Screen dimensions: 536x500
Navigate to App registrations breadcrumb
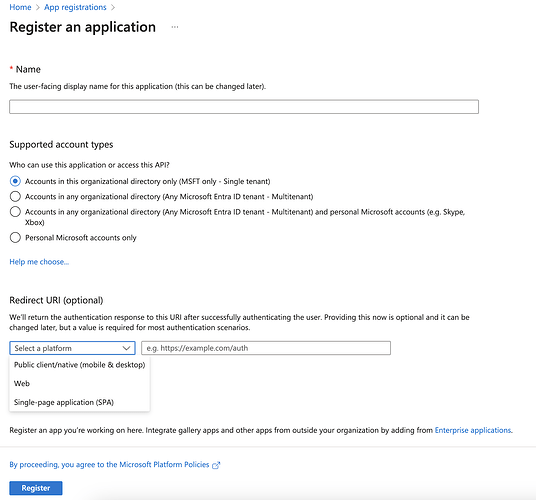point(75,7)
